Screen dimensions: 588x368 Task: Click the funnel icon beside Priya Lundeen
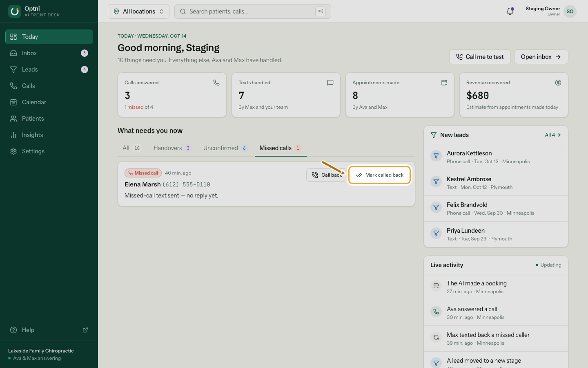436,233
